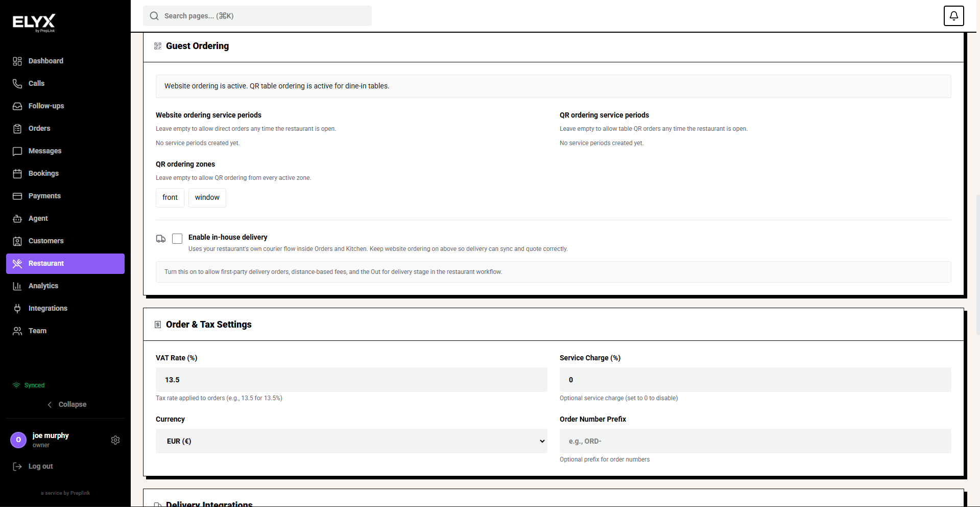
Task: Enable in-house delivery checkbox
Action: pyautogui.click(x=177, y=239)
